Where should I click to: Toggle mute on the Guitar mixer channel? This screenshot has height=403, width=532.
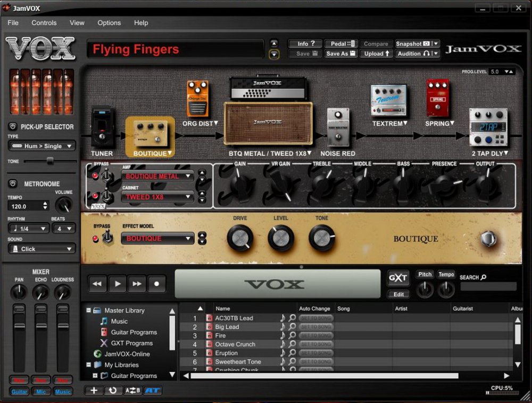point(19,380)
